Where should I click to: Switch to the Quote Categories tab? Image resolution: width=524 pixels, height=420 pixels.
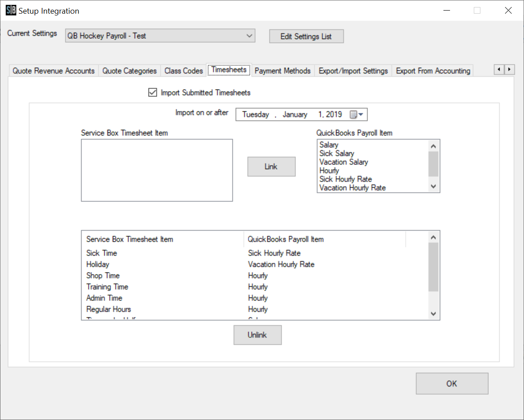(129, 71)
